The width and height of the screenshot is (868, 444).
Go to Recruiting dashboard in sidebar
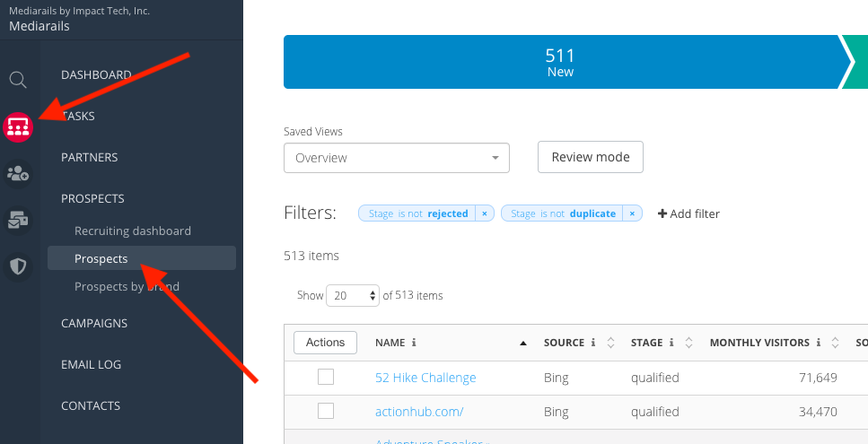click(133, 231)
